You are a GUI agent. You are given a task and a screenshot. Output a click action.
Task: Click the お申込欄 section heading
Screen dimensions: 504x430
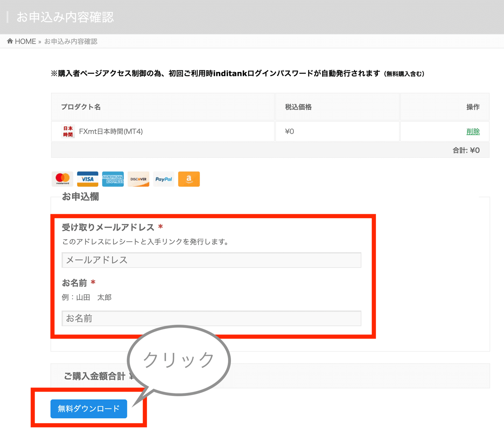click(80, 197)
